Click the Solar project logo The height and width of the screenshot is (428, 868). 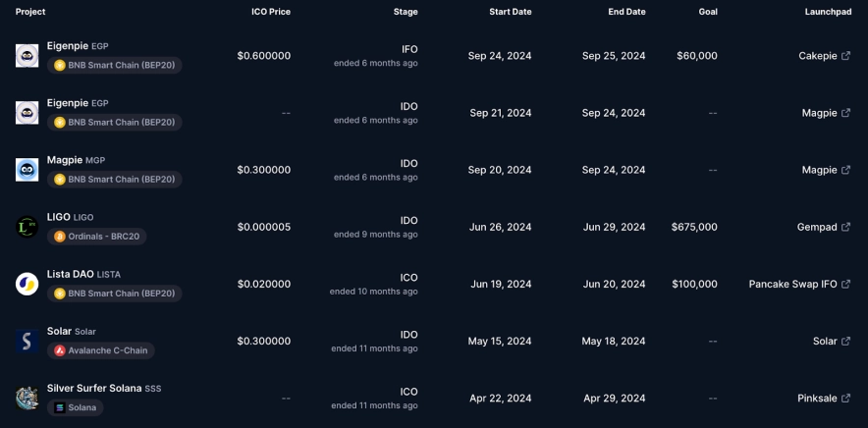[x=27, y=341]
